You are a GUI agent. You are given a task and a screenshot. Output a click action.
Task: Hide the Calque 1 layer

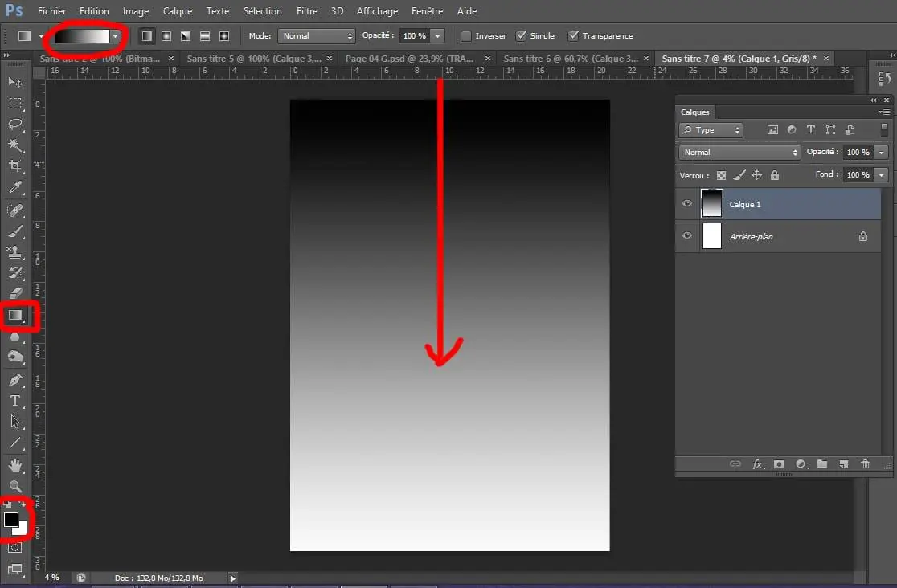687,203
